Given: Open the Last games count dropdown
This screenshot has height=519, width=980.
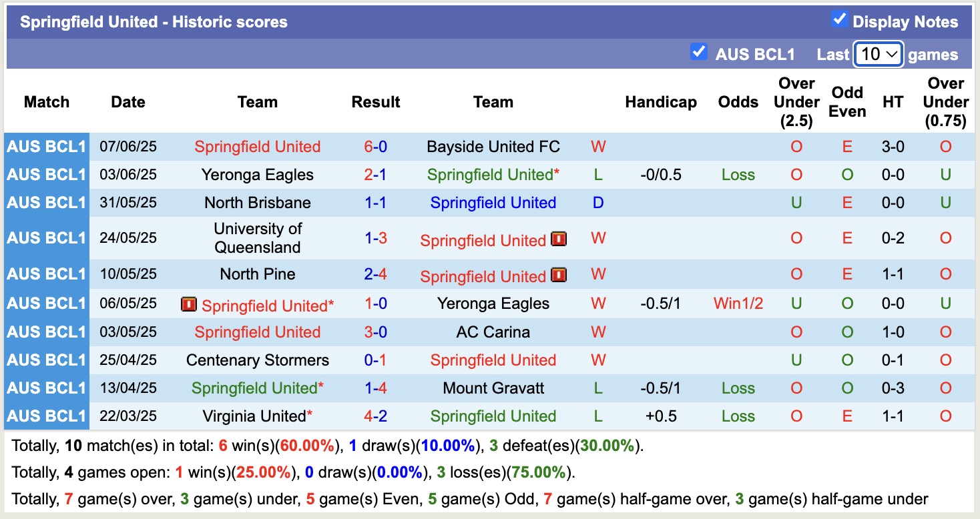Looking at the screenshot, I should pyautogui.click(x=878, y=54).
